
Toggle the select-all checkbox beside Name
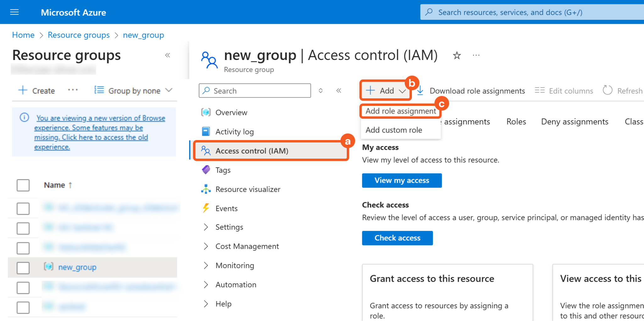23,185
